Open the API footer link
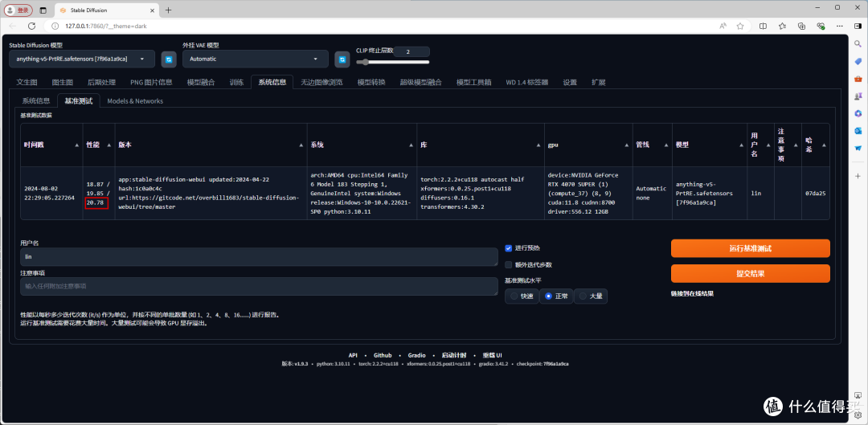This screenshot has width=868, height=425. point(353,355)
